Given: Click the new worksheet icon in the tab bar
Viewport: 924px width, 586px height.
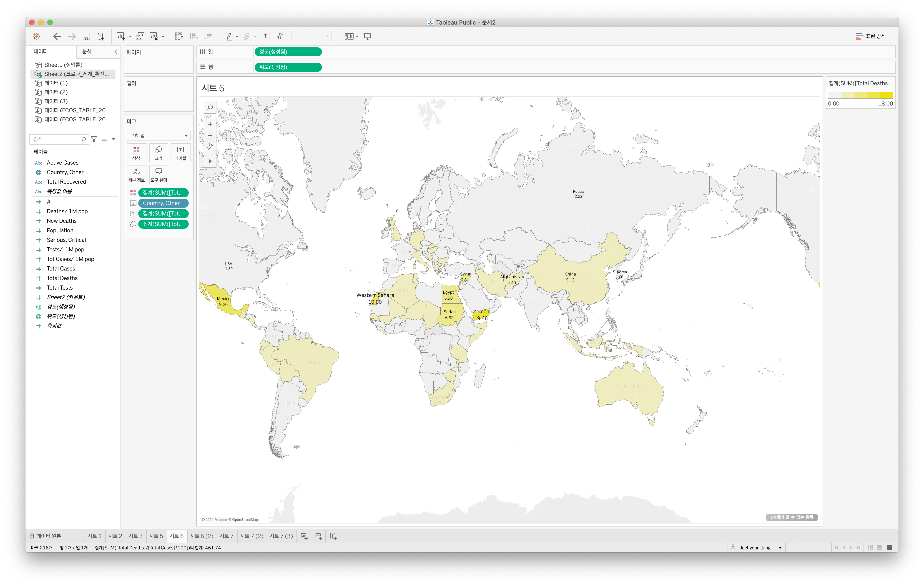Looking at the screenshot, I should point(304,536).
